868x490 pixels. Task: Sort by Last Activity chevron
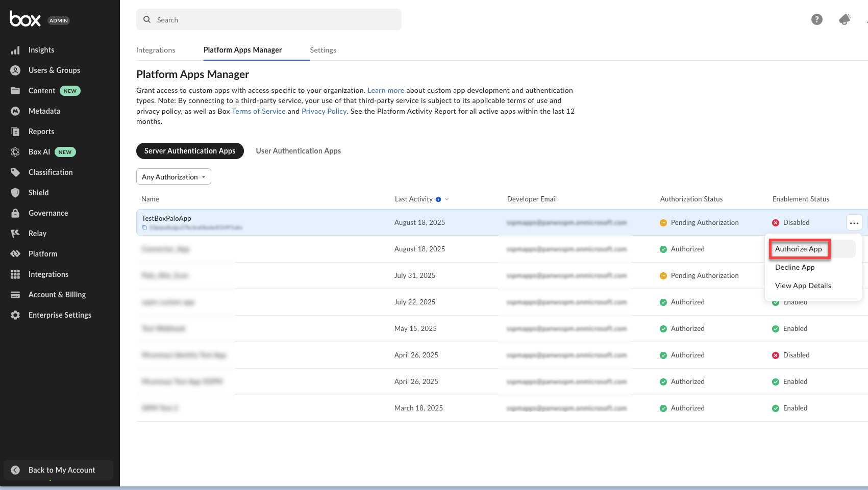click(x=447, y=199)
